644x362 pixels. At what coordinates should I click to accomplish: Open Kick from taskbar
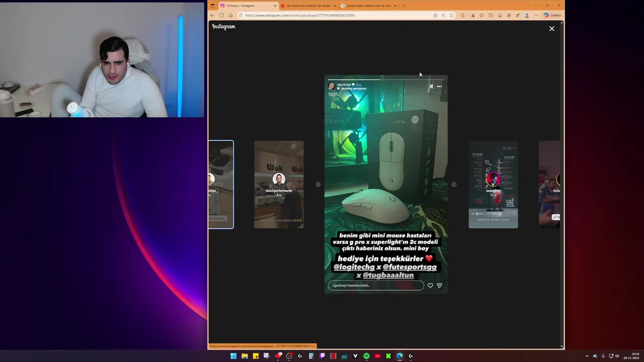click(388, 356)
